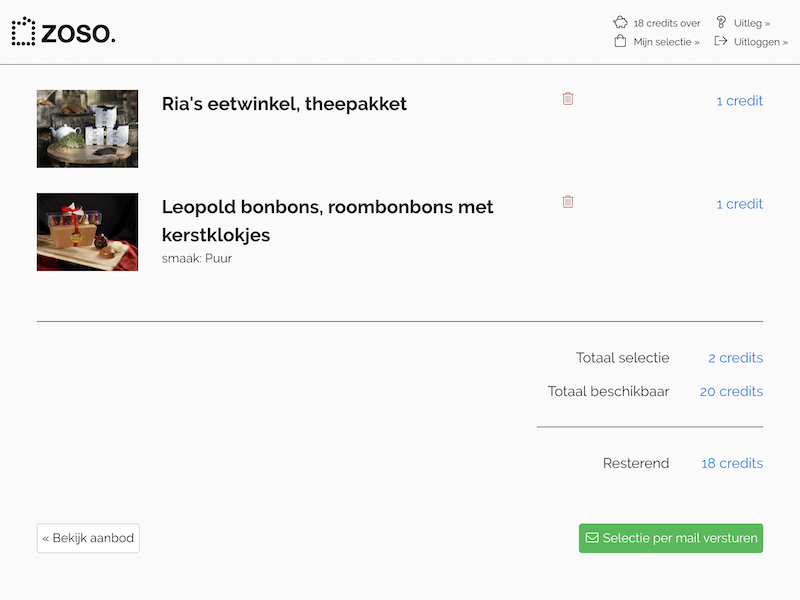Remove Leopold bonbons using trash icon

[x=568, y=202]
